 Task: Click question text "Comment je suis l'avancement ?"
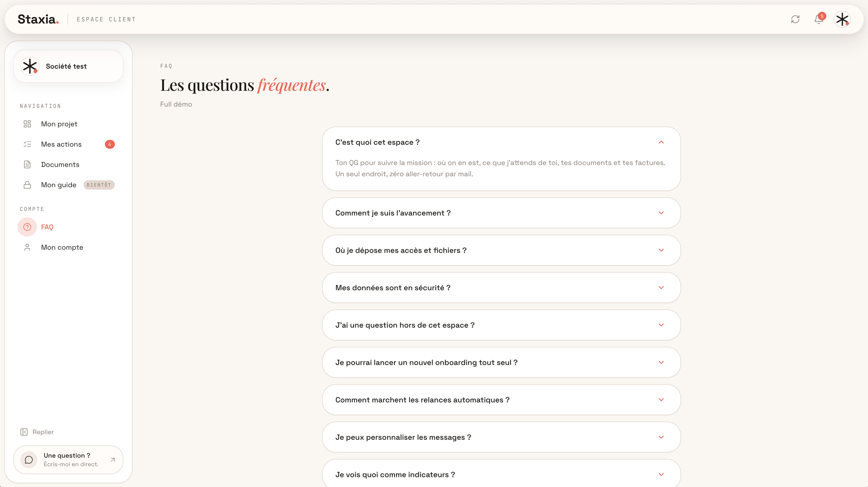click(393, 213)
